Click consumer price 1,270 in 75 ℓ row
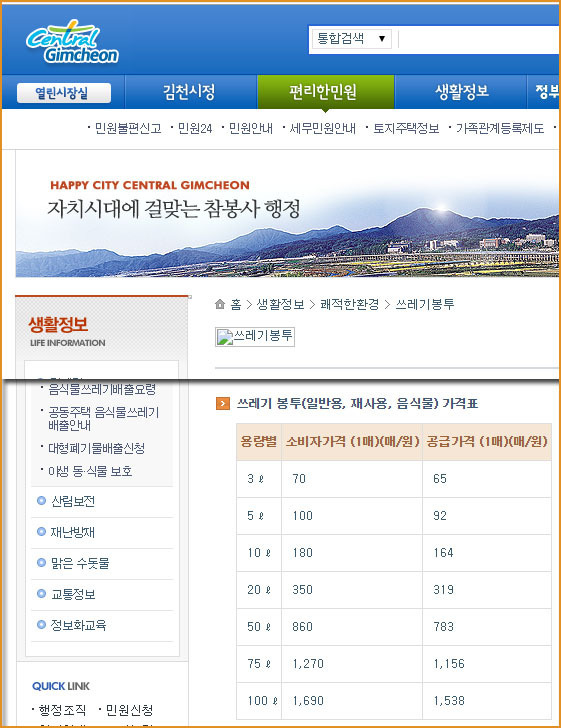This screenshot has height=728, width=561. [308, 663]
